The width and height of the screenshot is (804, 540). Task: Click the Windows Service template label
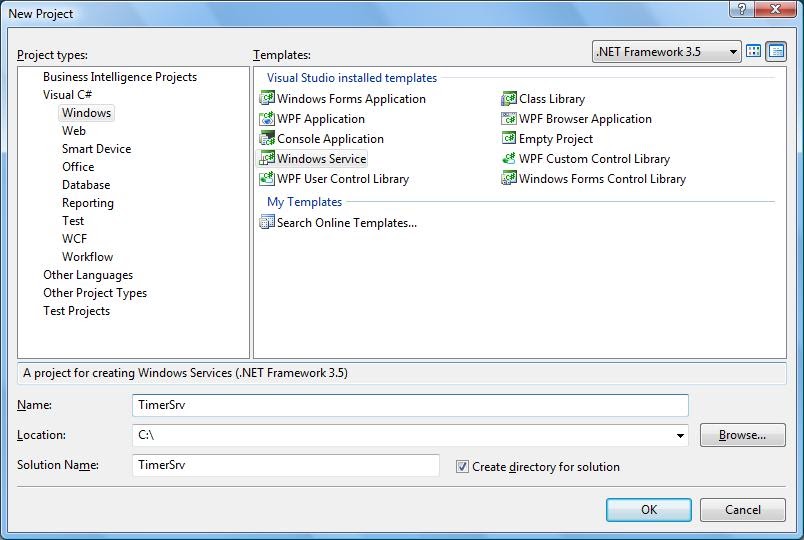tap(321, 158)
